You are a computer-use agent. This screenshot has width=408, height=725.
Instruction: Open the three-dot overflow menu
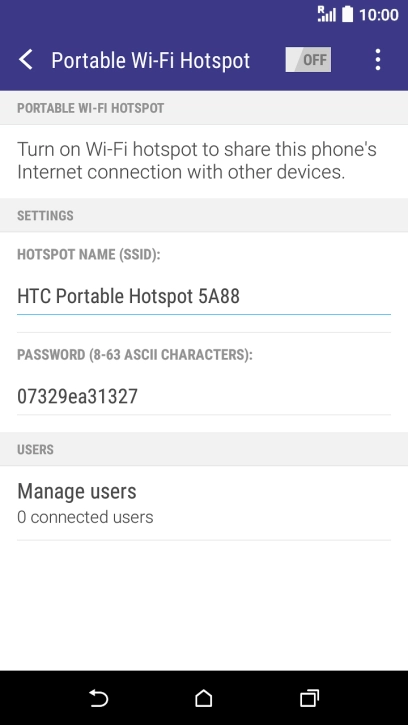pos(378,60)
